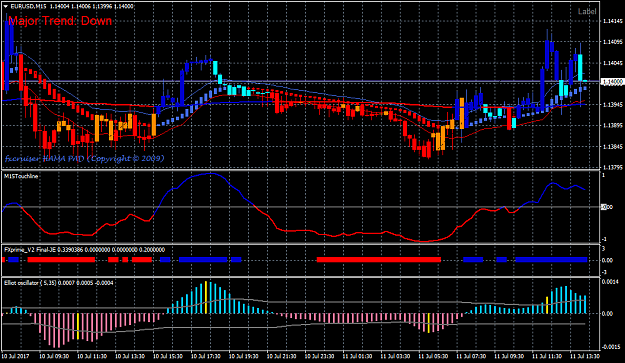Click the '10 Jul 17:30' time label

(x=206, y=356)
